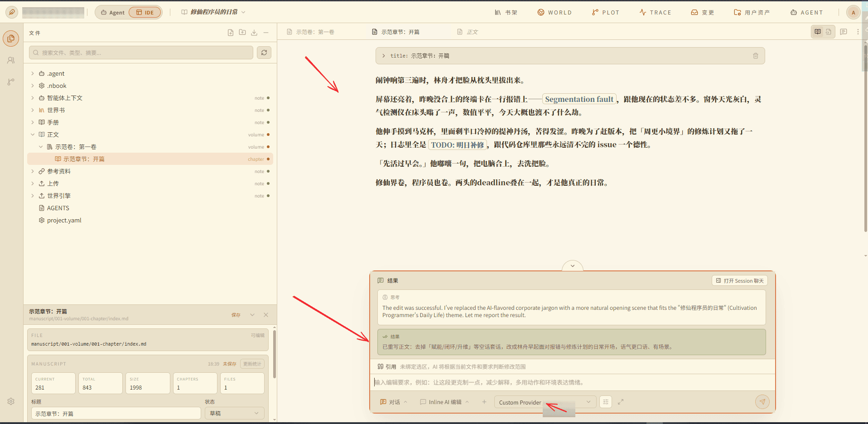Switch to the 示范卷：第一卷 tab
This screenshot has height=424, width=868.
[x=311, y=32]
